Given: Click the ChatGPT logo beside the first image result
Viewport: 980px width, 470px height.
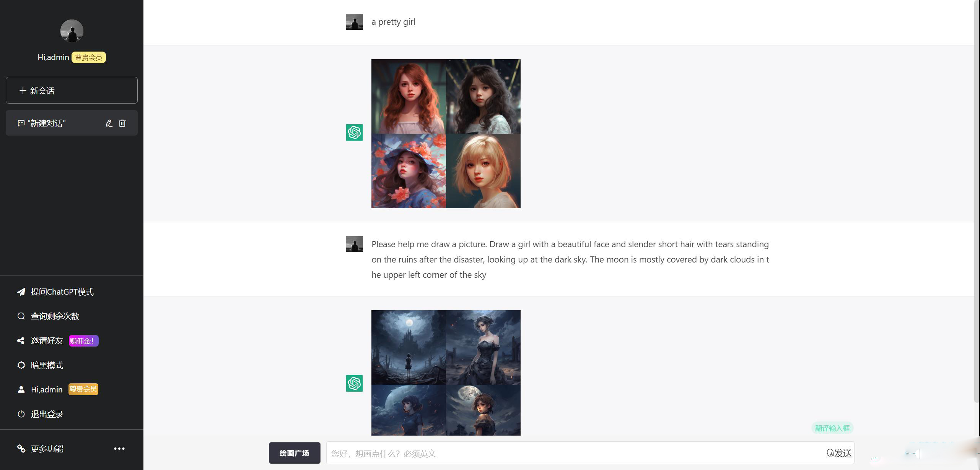Looking at the screenshot, I should pyautogui.click(x=354, y=132).
